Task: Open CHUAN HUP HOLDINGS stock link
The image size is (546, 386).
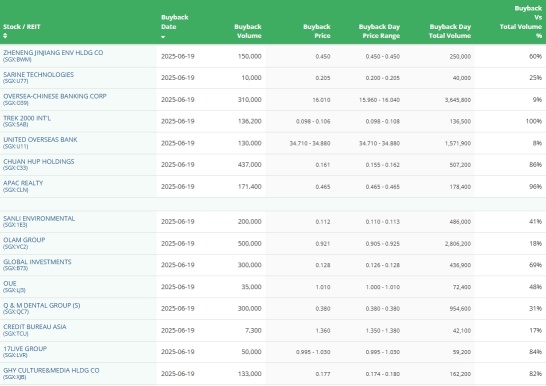Action: click(39, 162)
